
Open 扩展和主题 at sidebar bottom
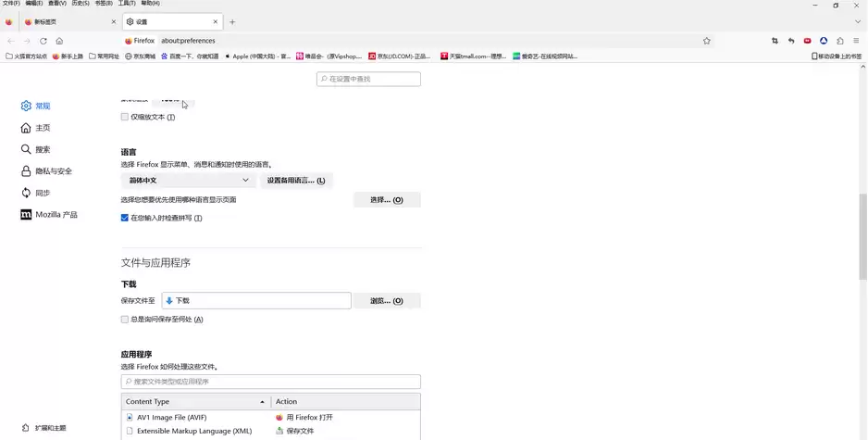[43, 428]
